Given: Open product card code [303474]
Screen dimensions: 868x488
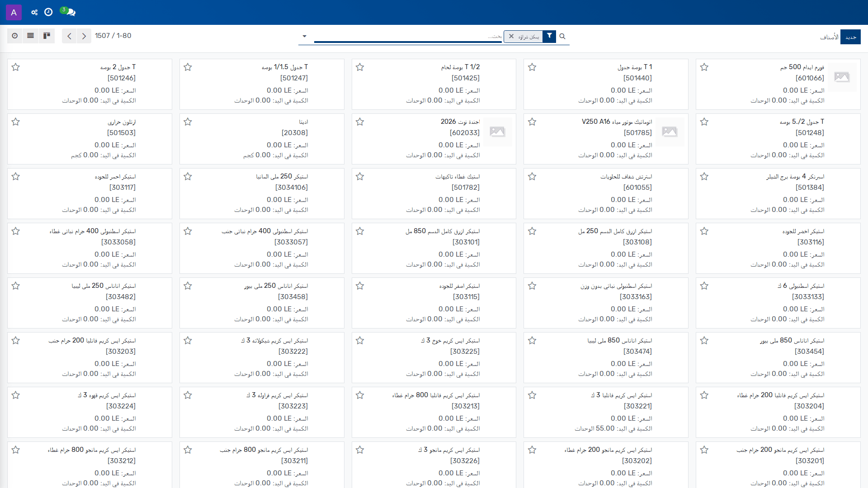Looking at the screenshot, I should click(637, 352).
